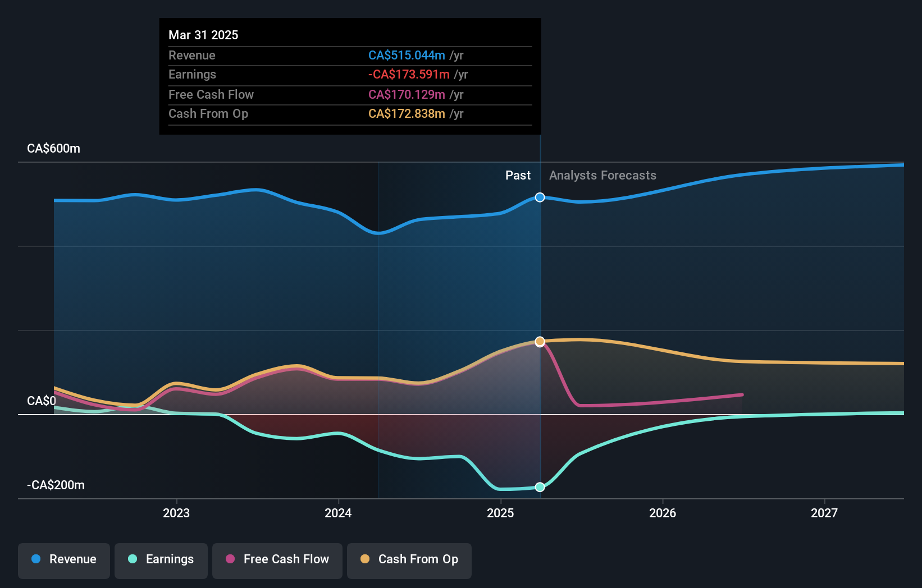The height and width of the screenshot is (588, 922).
Task: Select the Earnings low-point marker near -CA$200m
Action: pos(540,487)
